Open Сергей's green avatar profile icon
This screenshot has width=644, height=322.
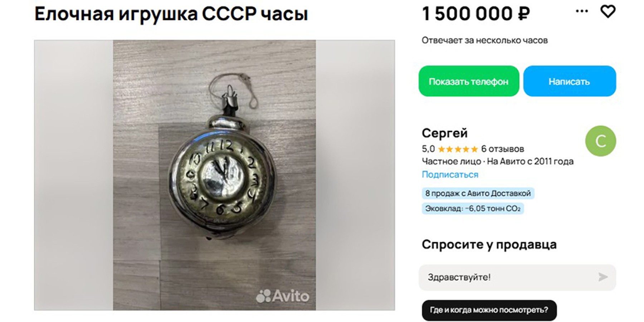[x=600, y=141]
